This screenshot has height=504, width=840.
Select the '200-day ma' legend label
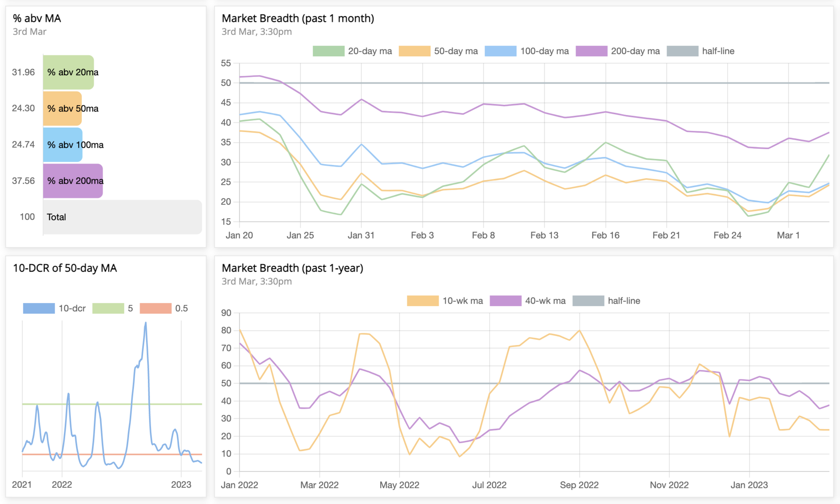[635, 51]
